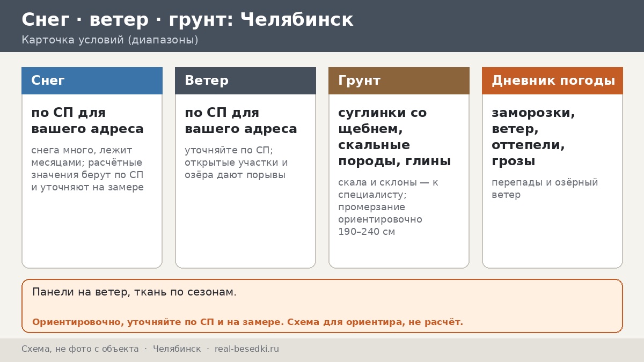Click the 'по СП для вашего адреса' heading in the Снег card
Image resolution: width=644 pixels, height=362 pixels.
coord(87,121)
